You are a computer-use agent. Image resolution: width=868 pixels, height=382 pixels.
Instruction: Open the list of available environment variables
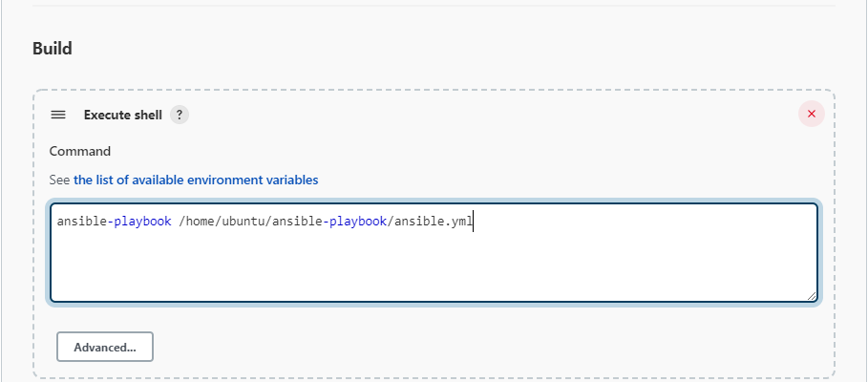coord(196,180)
